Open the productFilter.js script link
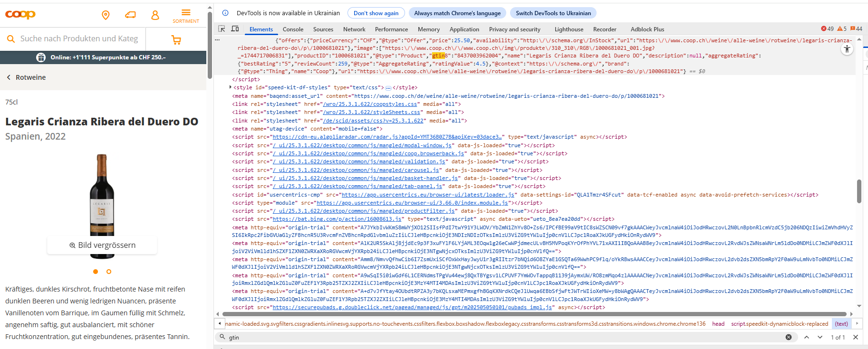 [x=364, y=211]
